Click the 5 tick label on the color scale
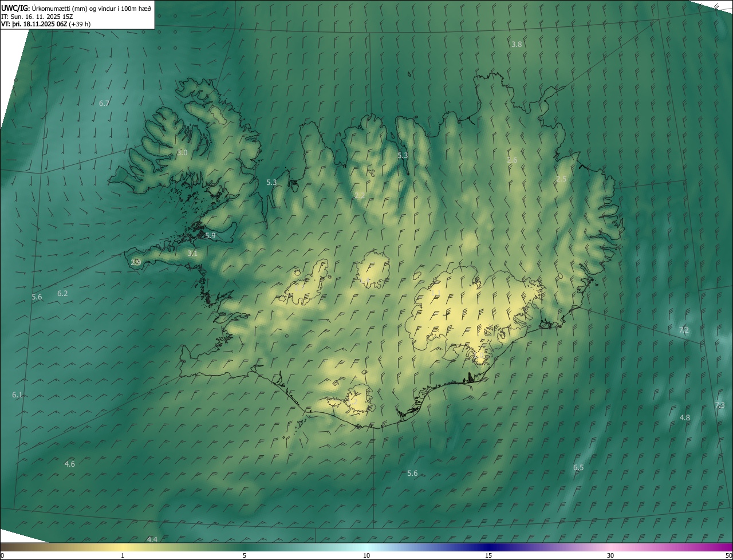733x560 pixels. (x=245, y=556)
